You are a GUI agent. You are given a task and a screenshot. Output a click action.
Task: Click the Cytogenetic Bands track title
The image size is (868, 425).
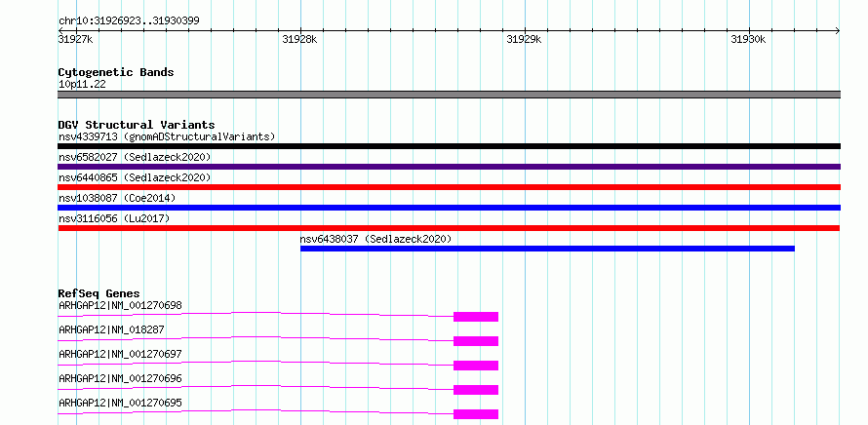(116, 72)
